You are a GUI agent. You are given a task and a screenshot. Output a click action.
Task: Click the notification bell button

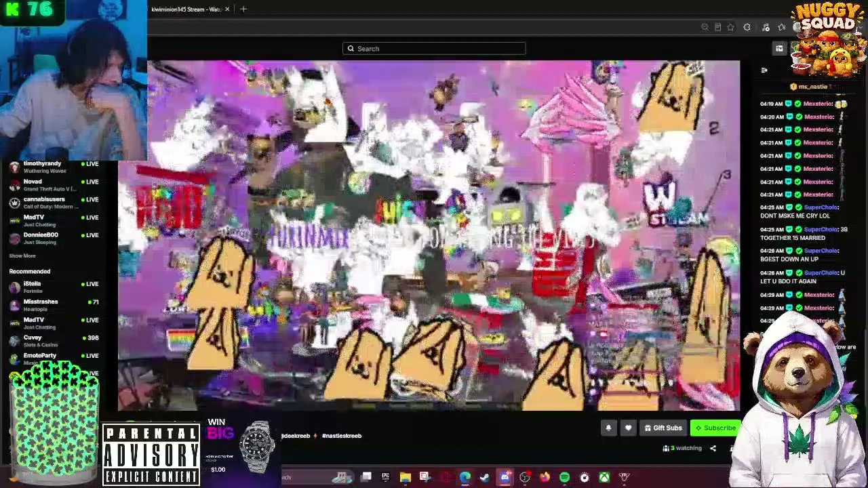point(608,428)
